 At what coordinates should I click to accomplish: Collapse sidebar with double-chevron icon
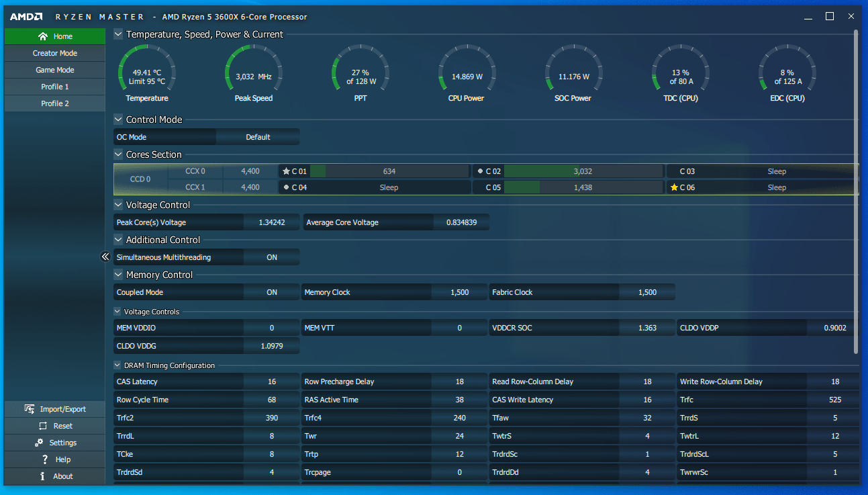coord(105,257)
